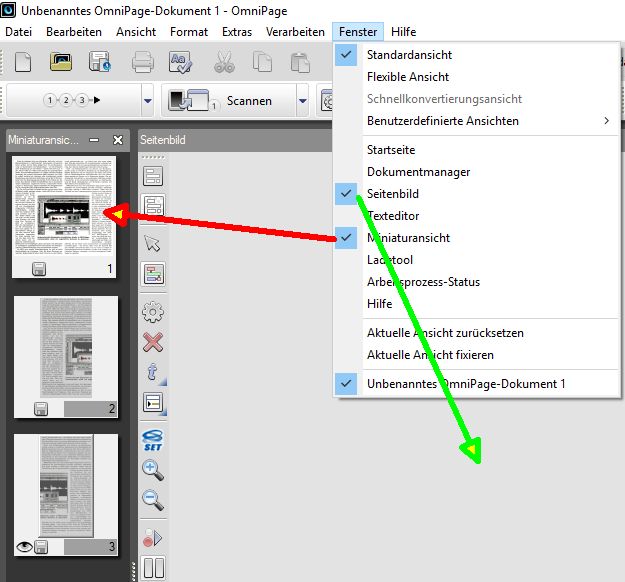Viewport: 625px width, 582px height.
Task: Click the SET tool icon
Action: pyautogui.click(x=153, y=440)
